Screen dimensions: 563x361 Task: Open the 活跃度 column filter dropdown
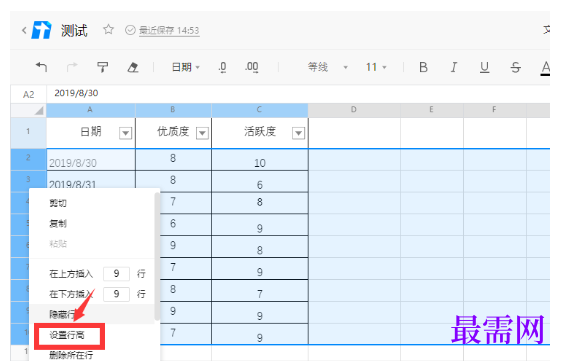pos(298,134)
